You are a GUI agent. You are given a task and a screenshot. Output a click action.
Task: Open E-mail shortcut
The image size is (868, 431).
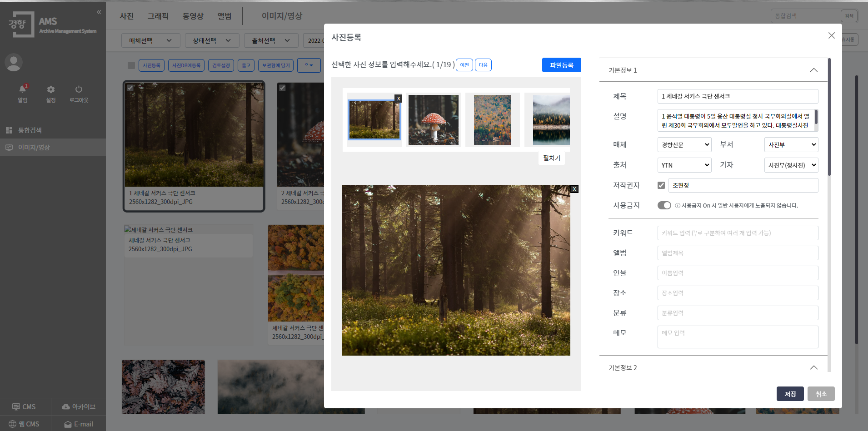79,424
